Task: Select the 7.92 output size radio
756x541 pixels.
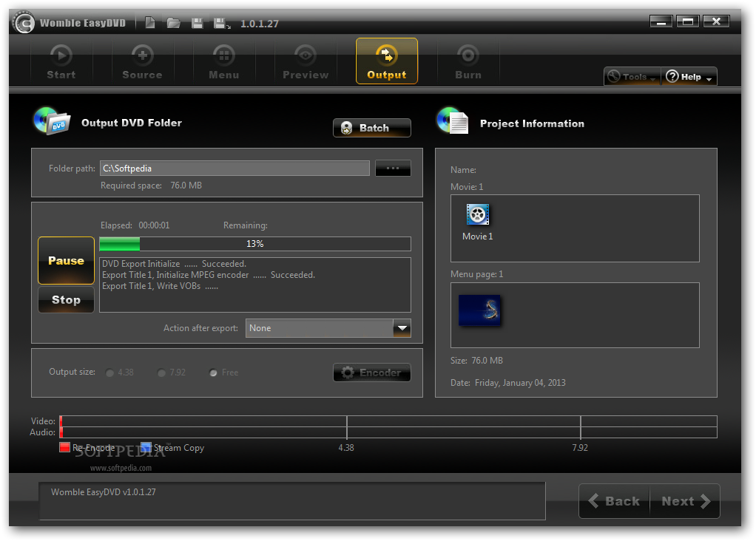Action: point(161,372)
